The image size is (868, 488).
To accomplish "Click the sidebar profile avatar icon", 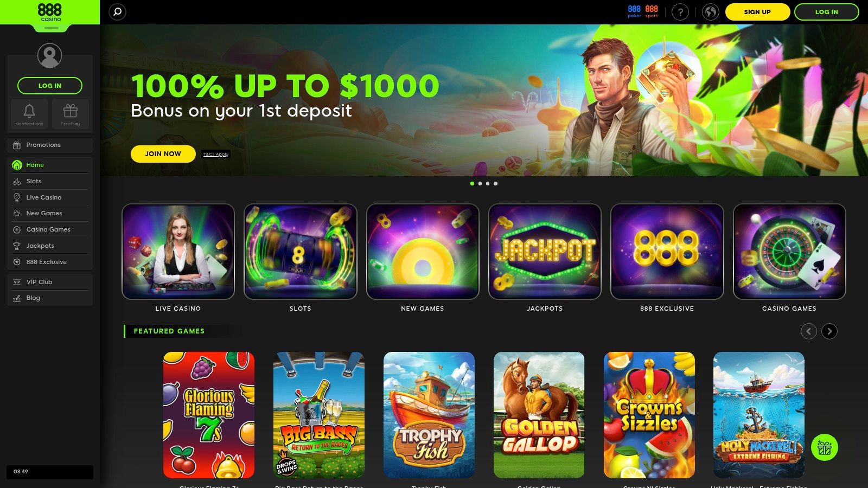I will [49, 55].
